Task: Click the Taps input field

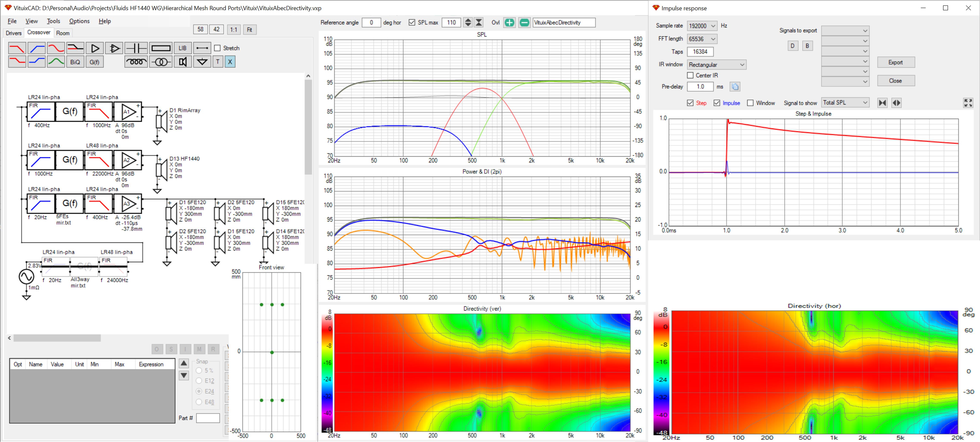Action: tap(700, 52)
